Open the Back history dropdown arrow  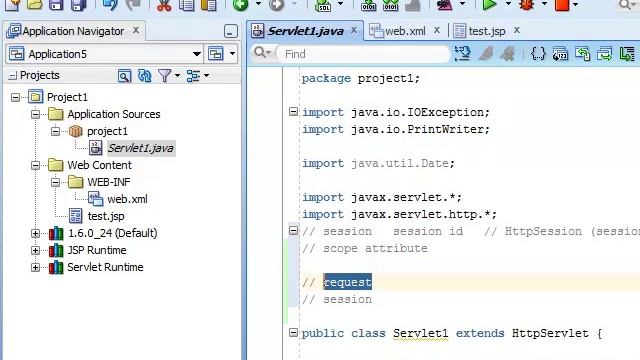point(258,4)
